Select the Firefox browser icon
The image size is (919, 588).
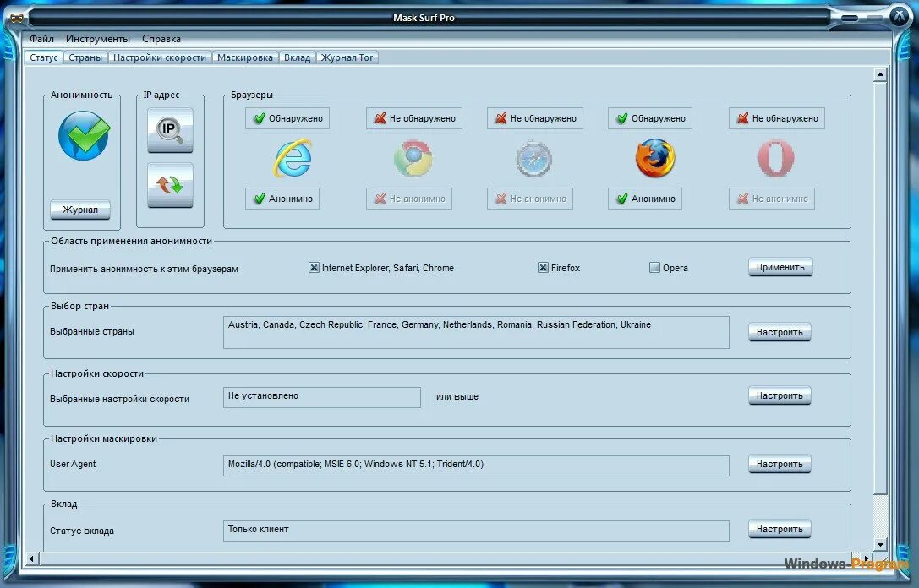(655, 158)
